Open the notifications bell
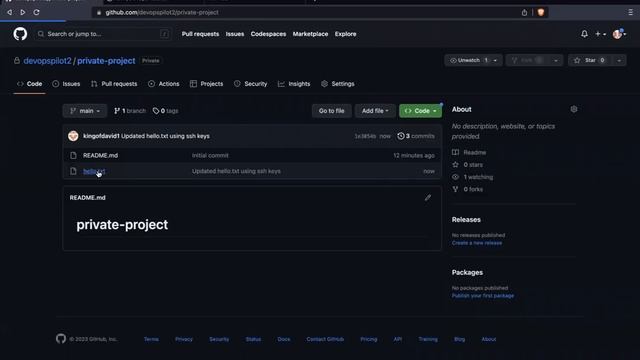 click(584, 34)
